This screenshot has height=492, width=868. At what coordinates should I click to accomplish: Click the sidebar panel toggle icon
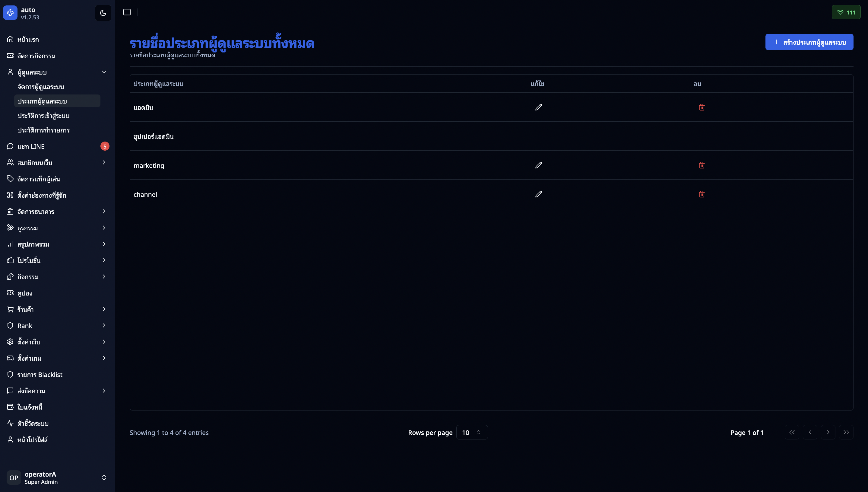[x=127, y=12]
